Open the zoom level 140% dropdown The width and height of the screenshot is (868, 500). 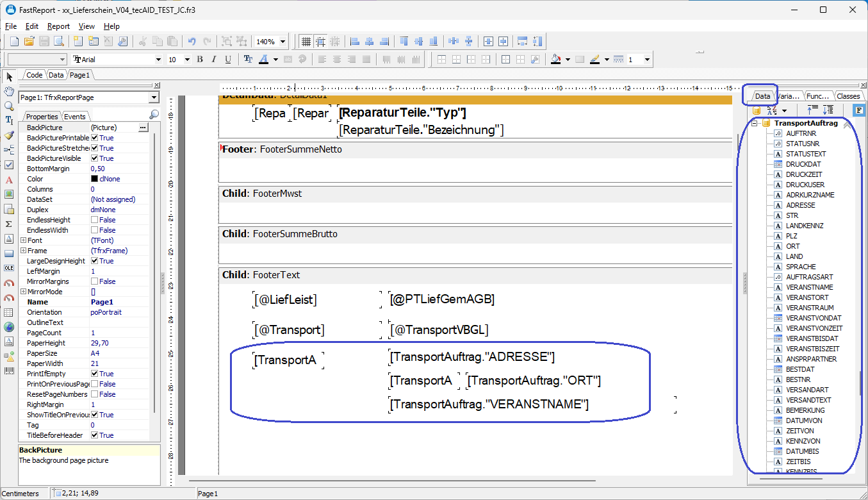(283, 42)
